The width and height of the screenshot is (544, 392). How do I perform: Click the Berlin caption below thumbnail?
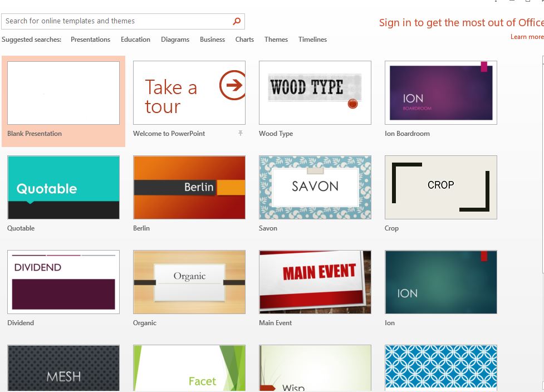141,228
